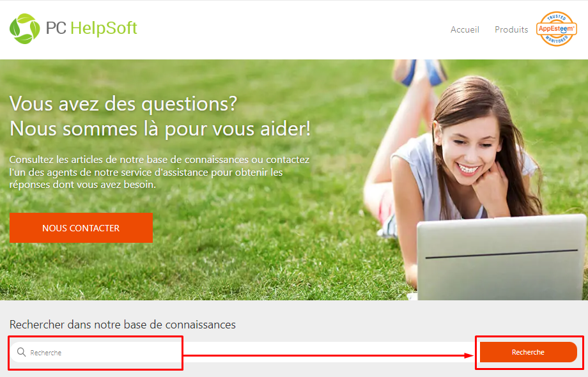
Task: Click the PC HelpSoft wordmark text
Action: (x=91, y=29)
